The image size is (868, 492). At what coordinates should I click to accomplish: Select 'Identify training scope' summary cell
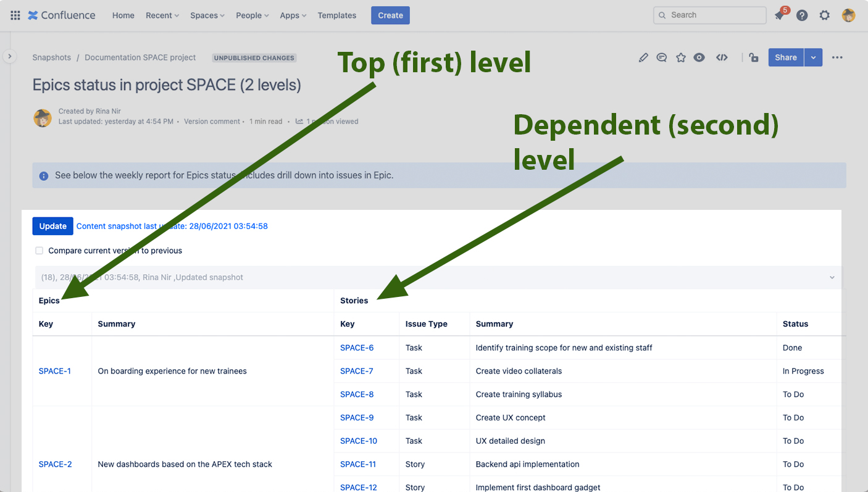click(564, 348)
